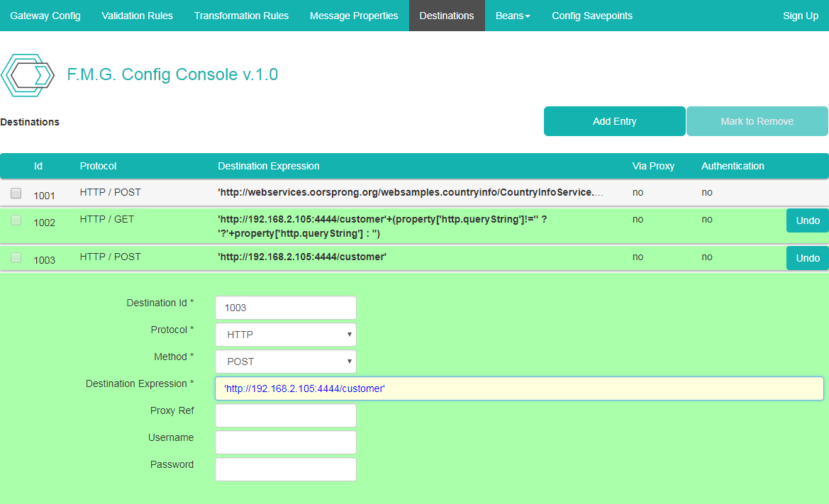Screen dimensions: 829x504
Task: Click the Sign Up link
Action: coord(800,16)
